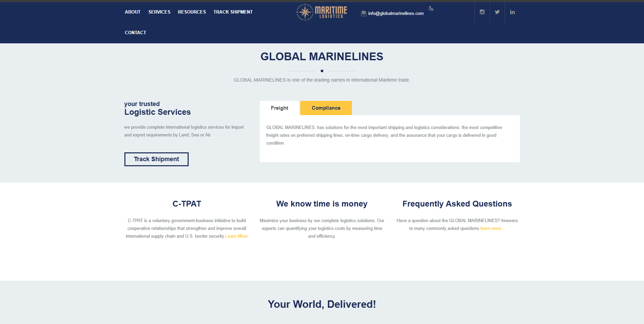Open the LinkedIn social icon
Screen dimensions: 644x324
click(x=512, y=12)
